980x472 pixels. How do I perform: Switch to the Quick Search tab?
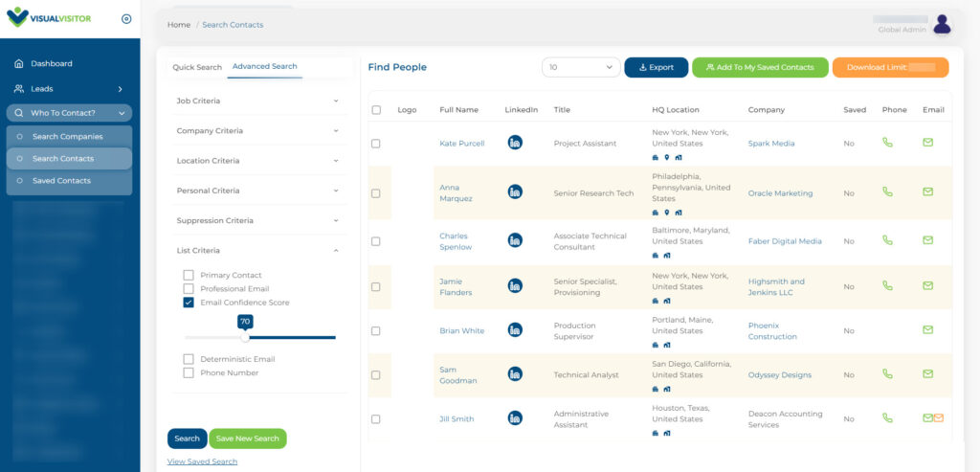pos(197,67)
